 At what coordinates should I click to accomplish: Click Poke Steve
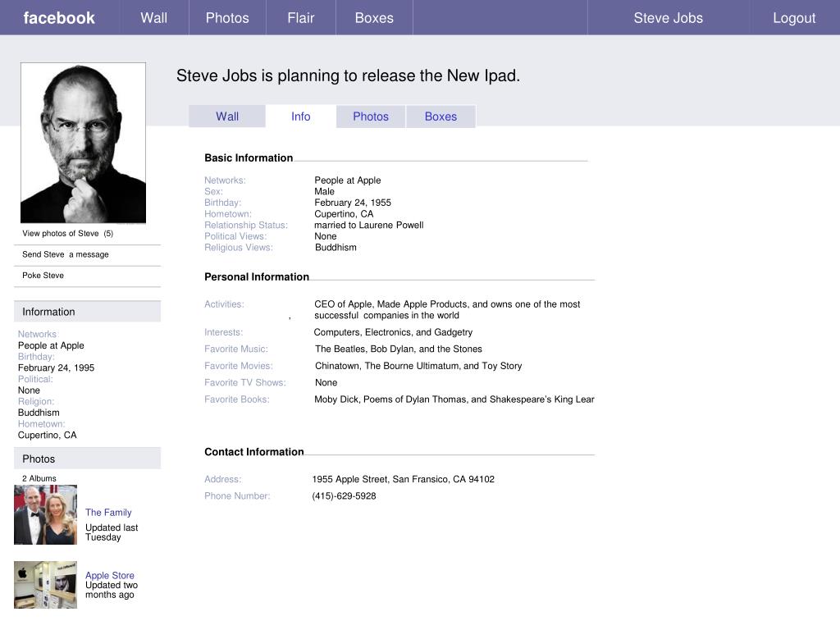(x=43, y=276)
